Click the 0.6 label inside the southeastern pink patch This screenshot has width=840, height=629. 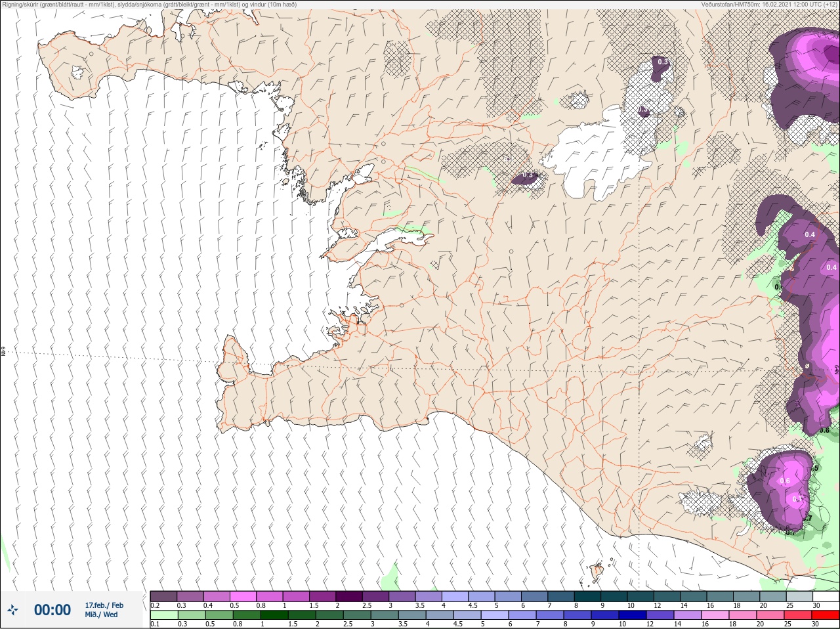point(785,481)
